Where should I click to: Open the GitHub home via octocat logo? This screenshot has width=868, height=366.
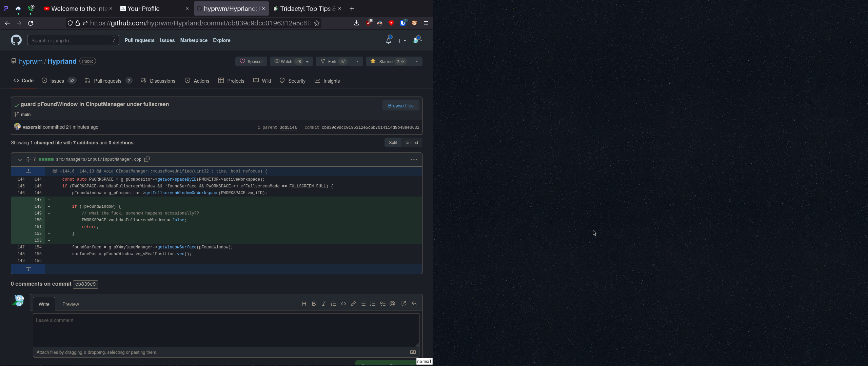click(x=16, y=40)
